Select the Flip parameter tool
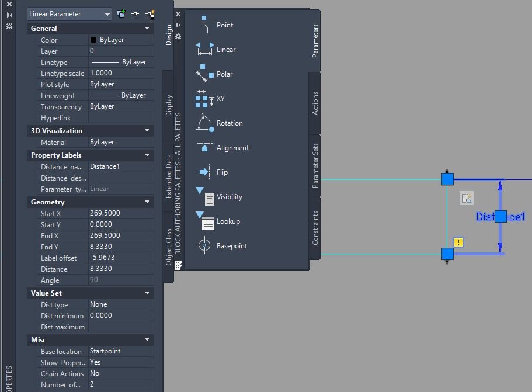 pyautogui.click(x=213, y=172)
